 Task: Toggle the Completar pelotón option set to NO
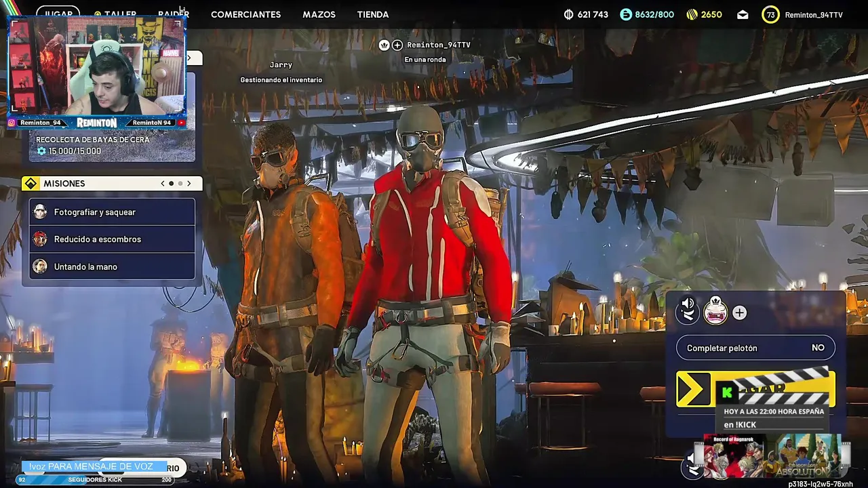pos(755,348)
